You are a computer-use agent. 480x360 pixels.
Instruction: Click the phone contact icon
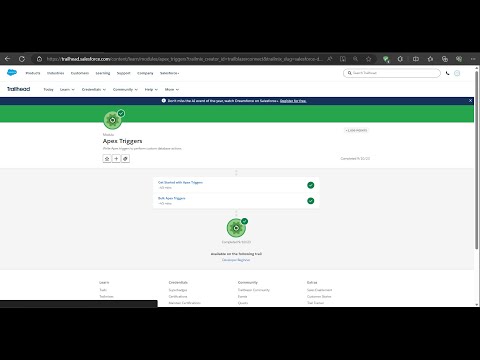tap(447, 73)
